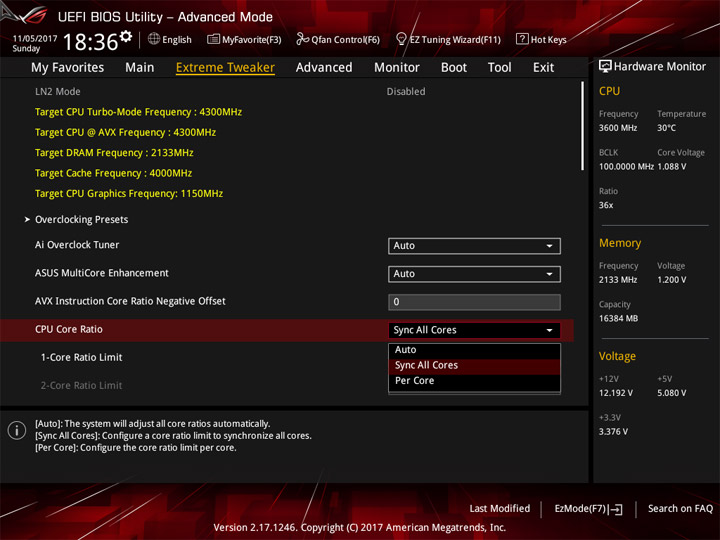Click the 5.080 V reading
This screenshot has width=720, height=540.
671,393
